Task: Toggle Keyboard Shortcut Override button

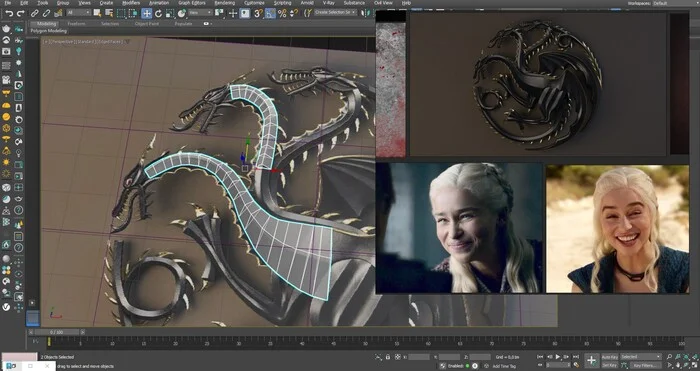Action: pos(245,13)
